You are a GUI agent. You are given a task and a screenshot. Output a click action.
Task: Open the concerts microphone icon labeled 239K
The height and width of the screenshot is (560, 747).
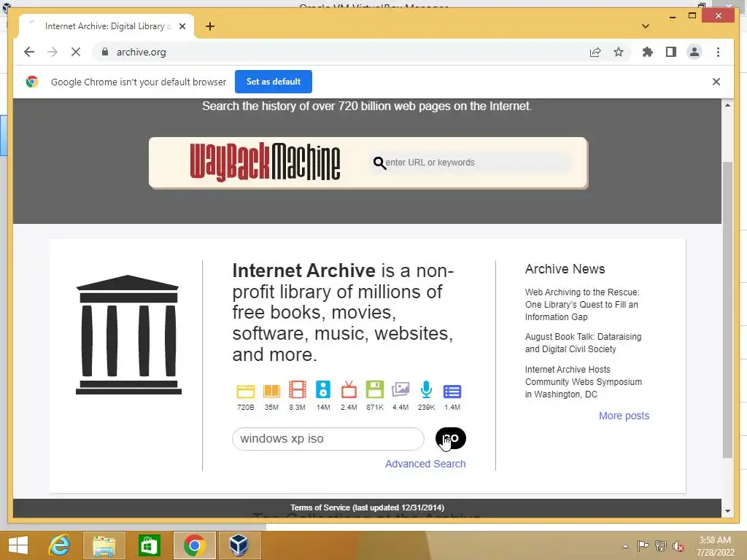pos(426,389)
